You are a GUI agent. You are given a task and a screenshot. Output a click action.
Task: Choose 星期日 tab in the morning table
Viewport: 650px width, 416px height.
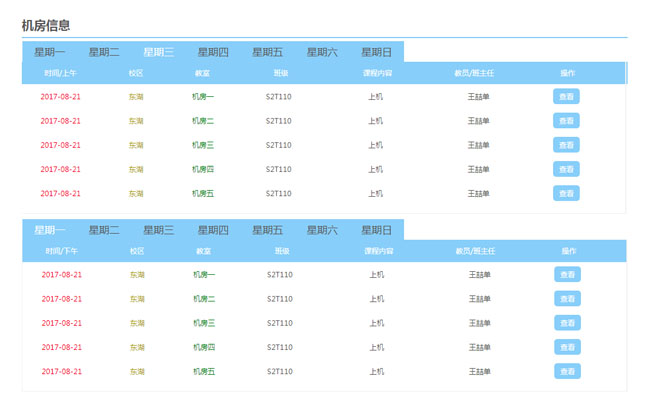376,52
